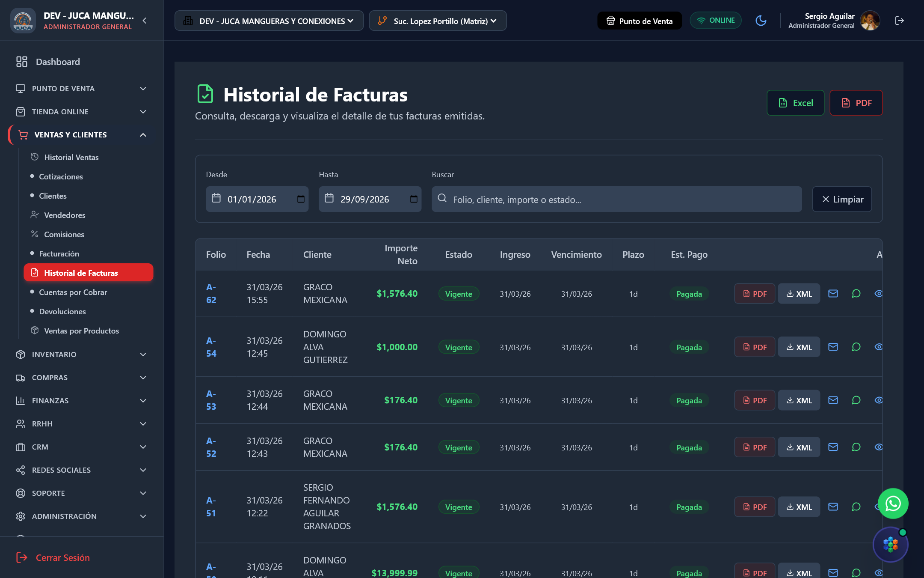Open the colorful assistant widget

click(x=890, y=545)
